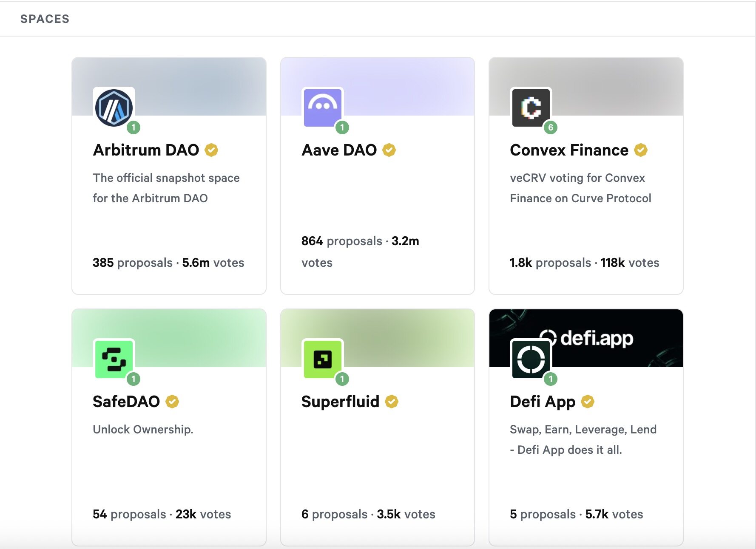Click the SafeDAO green logo icon
The width and height of the screenshot is (756, 549).
click(114, 359)
